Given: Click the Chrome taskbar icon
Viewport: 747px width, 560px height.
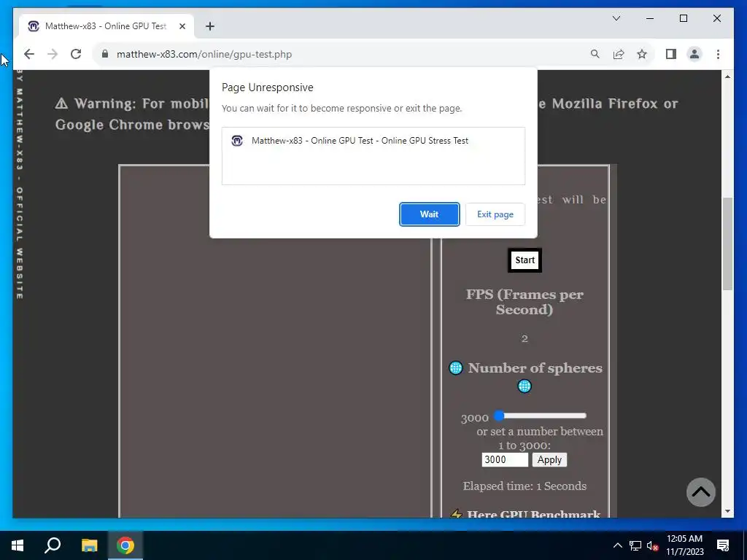Looking at the screenshot, I should point(125,545).
